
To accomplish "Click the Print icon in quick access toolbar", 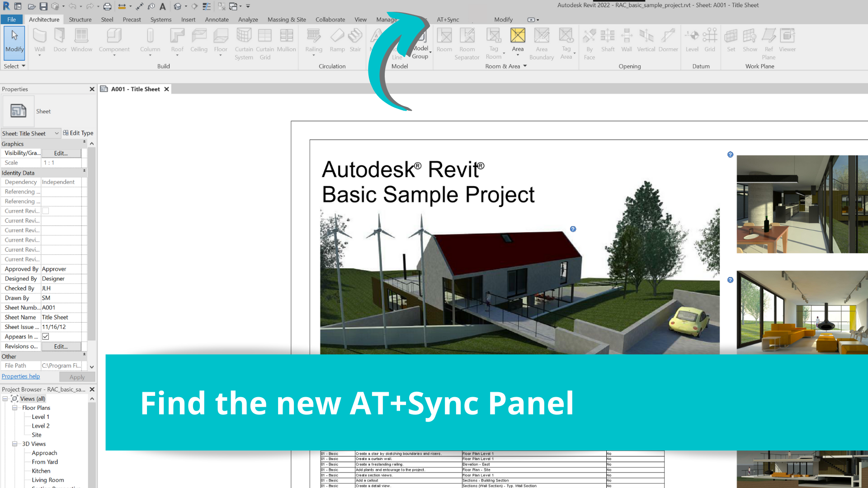I will (107, 6).
